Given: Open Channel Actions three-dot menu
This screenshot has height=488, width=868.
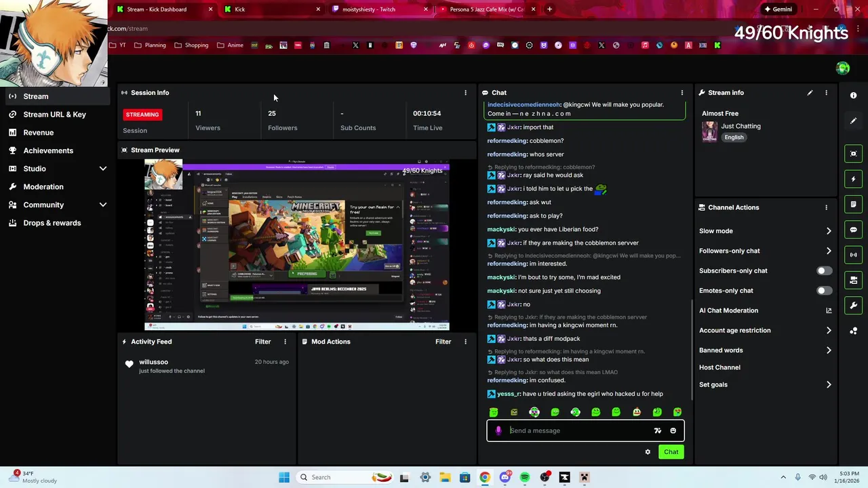Looking at the screenshot, I should [x=826, y=207].
